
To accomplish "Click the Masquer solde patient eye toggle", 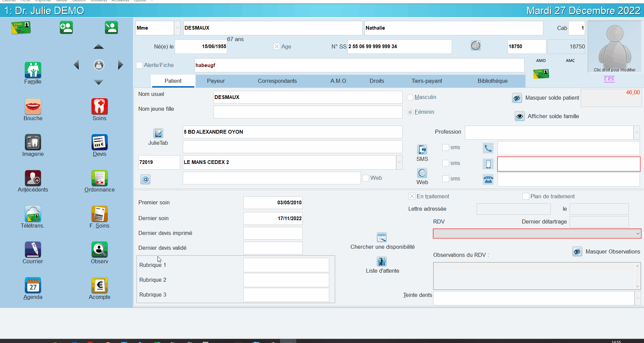I will point(517,98).
